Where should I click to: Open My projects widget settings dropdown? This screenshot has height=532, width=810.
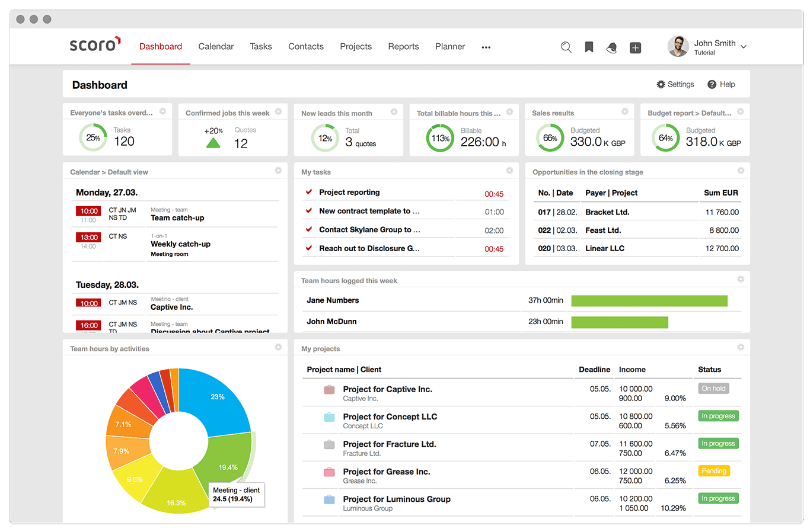[x=740, y=347]
